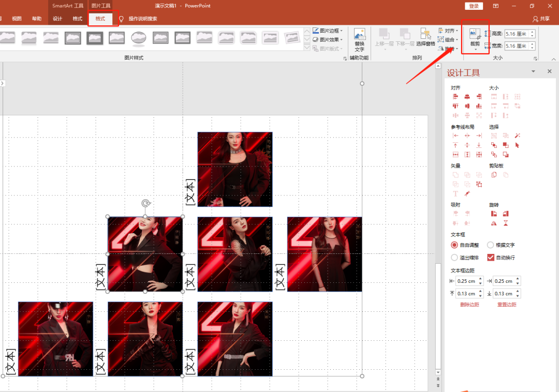Click the copy icon under 剪贴板
Viewport: 559px width, 392px height.
click(x=494, y=175)
